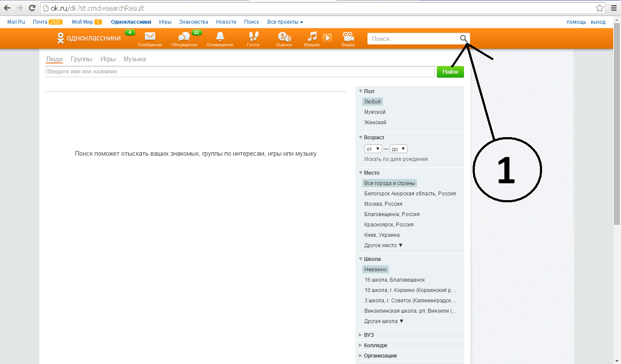Collapse the Возраст section

click(x=371, y=138)
